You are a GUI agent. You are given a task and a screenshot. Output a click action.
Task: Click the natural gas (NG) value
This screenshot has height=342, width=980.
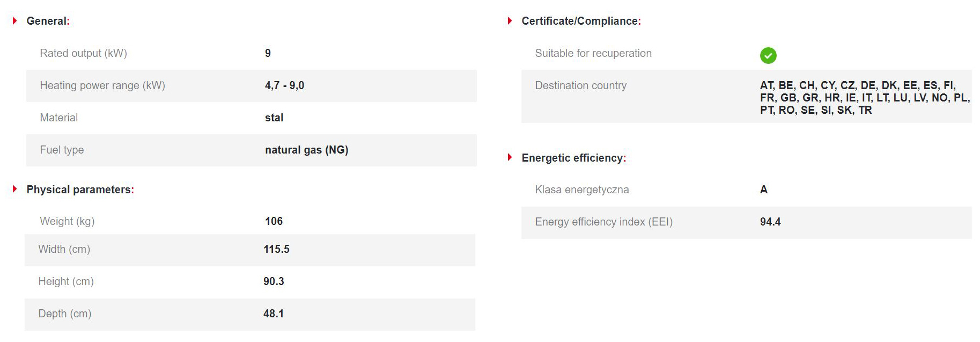coord(306,150)
